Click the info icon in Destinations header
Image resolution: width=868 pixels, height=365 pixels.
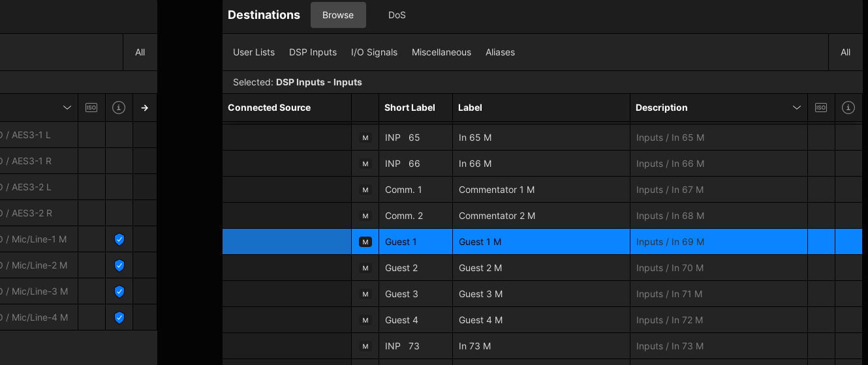pos(848,108)
